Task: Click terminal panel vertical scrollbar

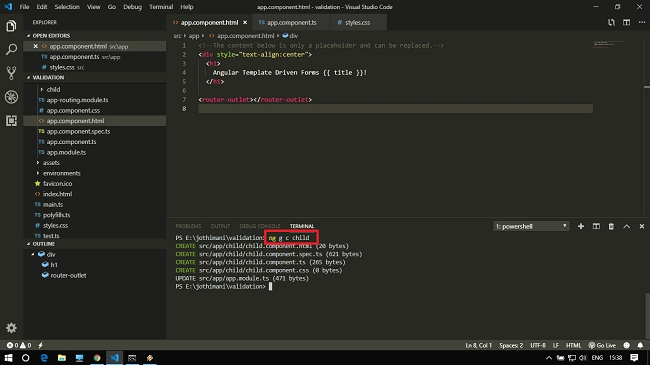Action: pyautogui.click(x=647, y=315)
